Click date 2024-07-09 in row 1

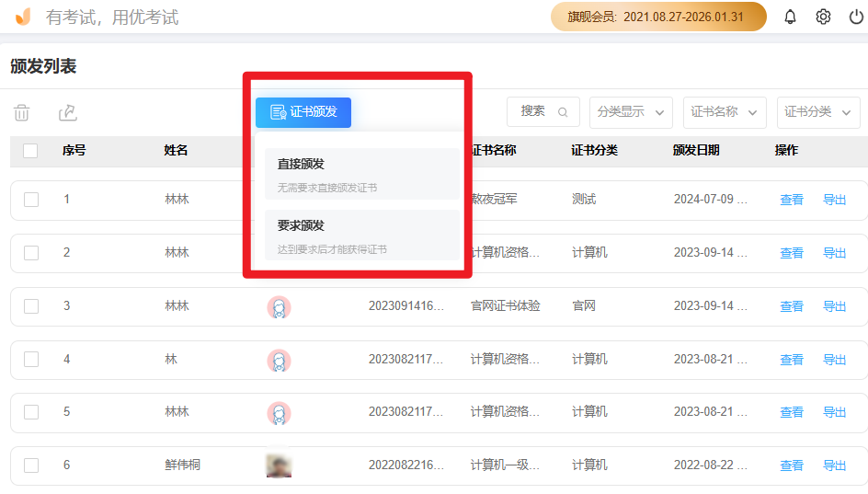tap(710, 200)
